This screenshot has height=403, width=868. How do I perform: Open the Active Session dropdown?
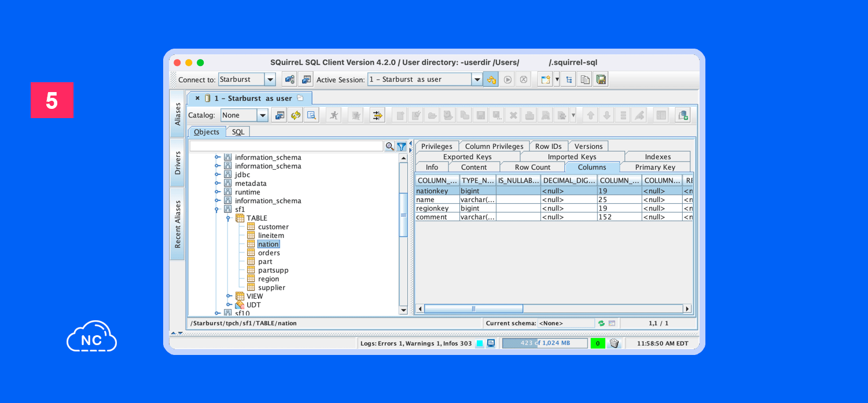pyautogui.click(x=477, y=79)
